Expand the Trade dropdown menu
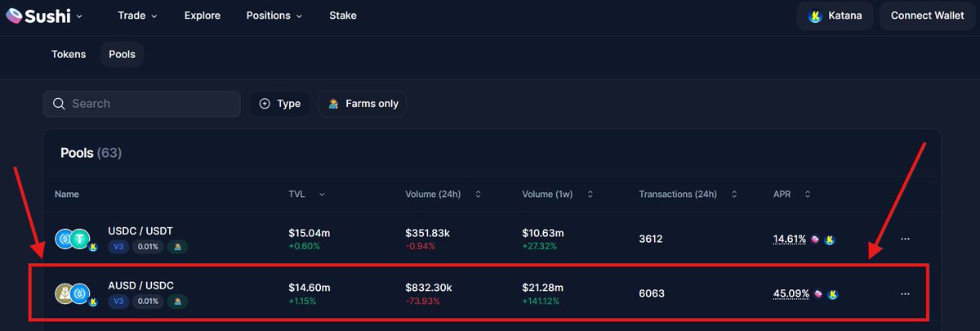 (x=137, y=16)
